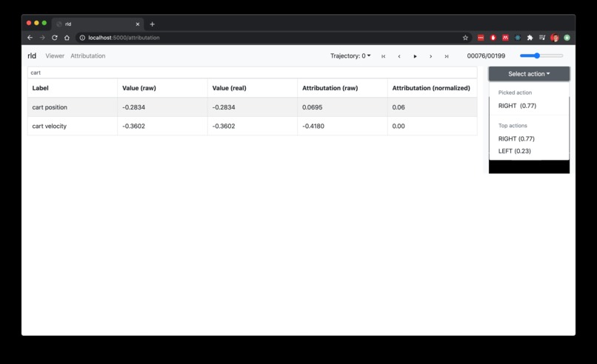Select LEFT (0.23) under Top actions
Screen dimensions: 597x364
pyautogui.click(x=514, y=151)
